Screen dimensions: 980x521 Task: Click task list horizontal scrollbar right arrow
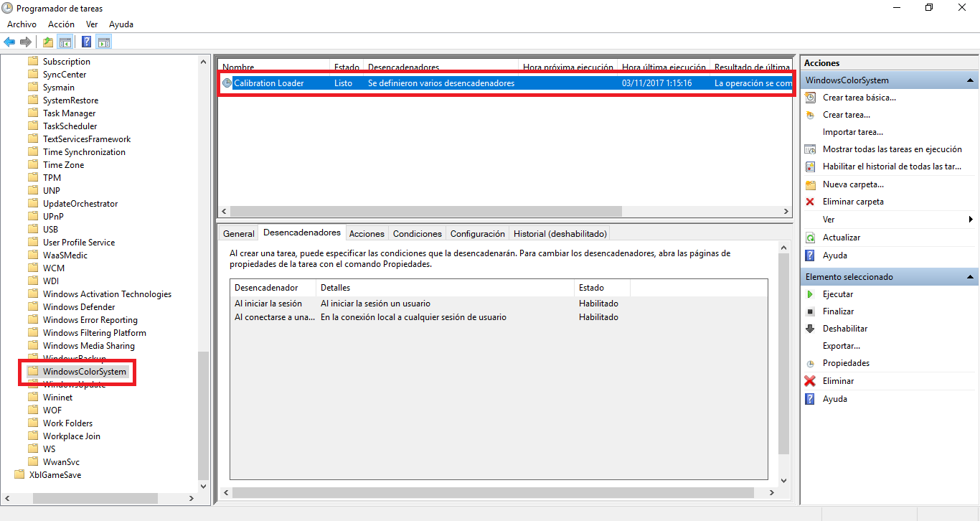click(x=786, y=212)
